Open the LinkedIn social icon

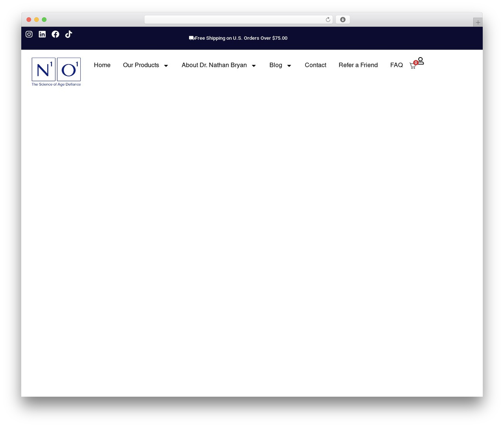pos(42,34)
